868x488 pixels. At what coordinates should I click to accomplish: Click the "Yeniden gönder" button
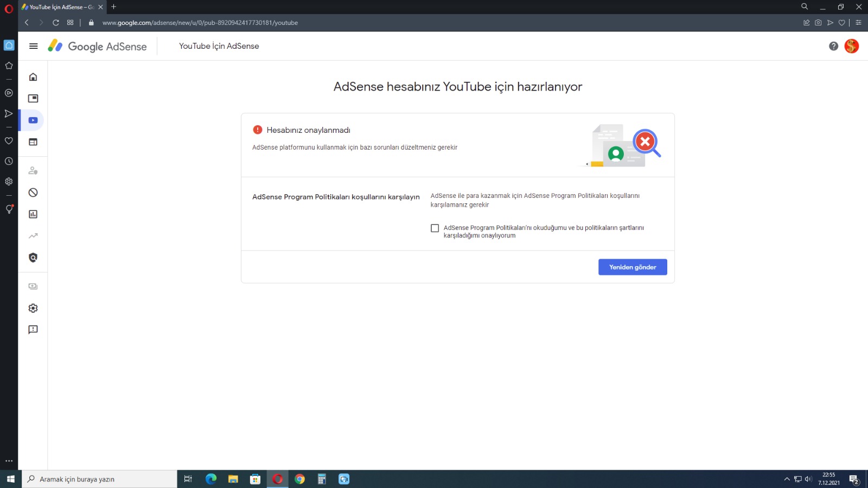(633, 267)
